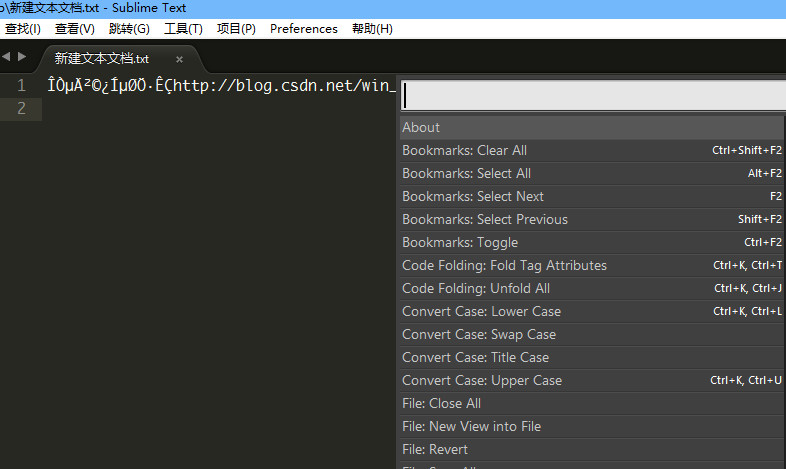Click line number 2 in gutter

(21, 108)
